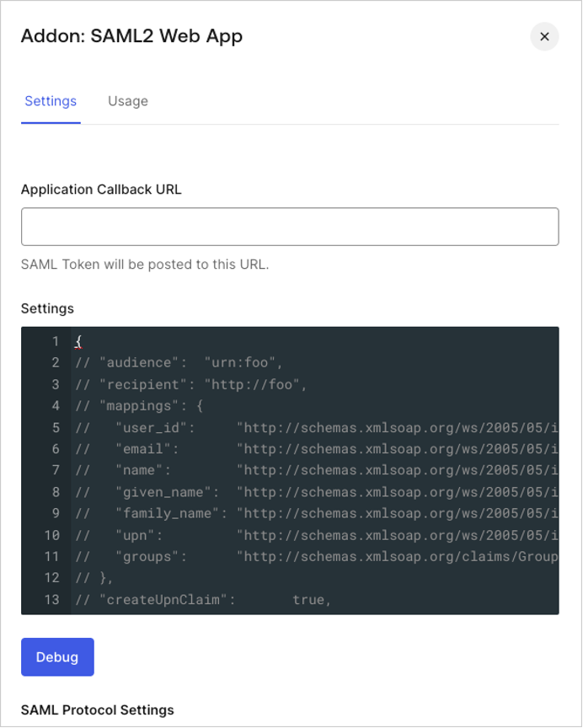The image size is (583, 728).
Task: Click the "groups" mapping line
Action: click(x=317, y=557)
